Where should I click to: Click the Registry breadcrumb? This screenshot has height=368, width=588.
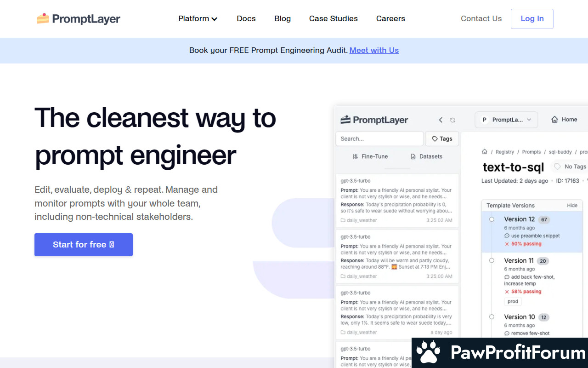(x=505, y=152)
